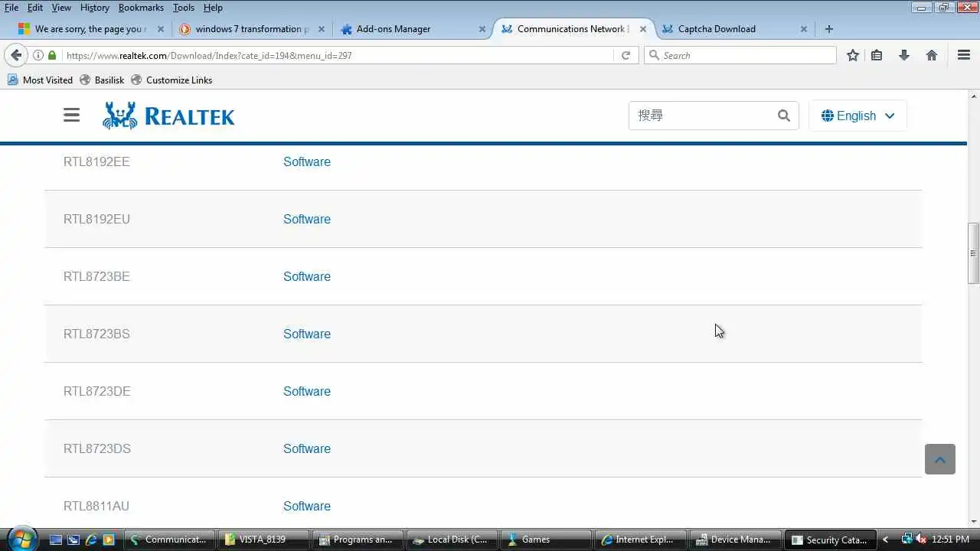
Task: Reload the page with refresh icon
Action: pos(626,55)
